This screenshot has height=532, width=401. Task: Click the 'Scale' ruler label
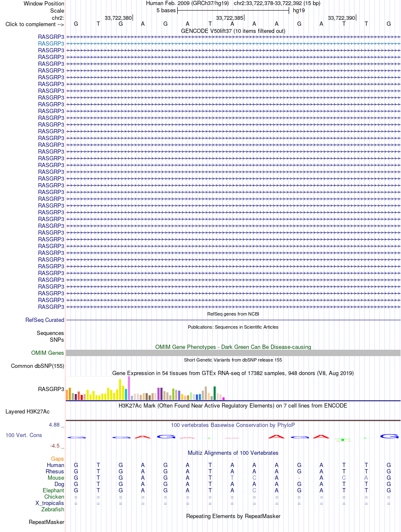pos(57,11)
